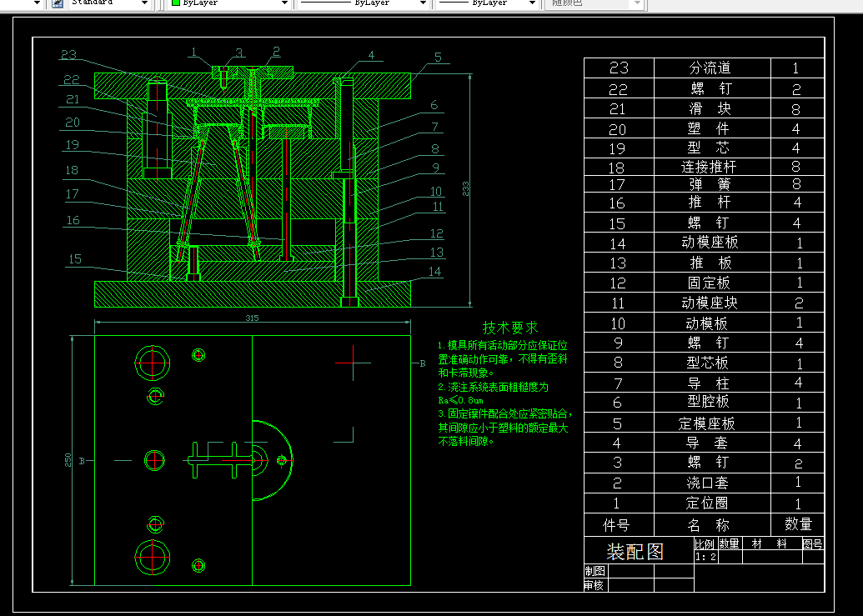Image resolution: width=863 pixels, height=616 pixels.
Task: Click balloon label 14 in section view
Action: 434,272
